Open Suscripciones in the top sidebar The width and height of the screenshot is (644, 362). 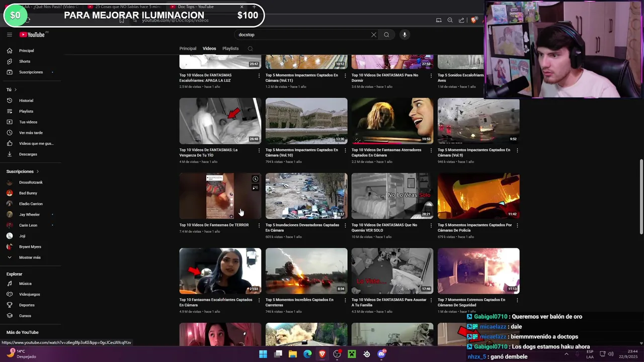30,72
